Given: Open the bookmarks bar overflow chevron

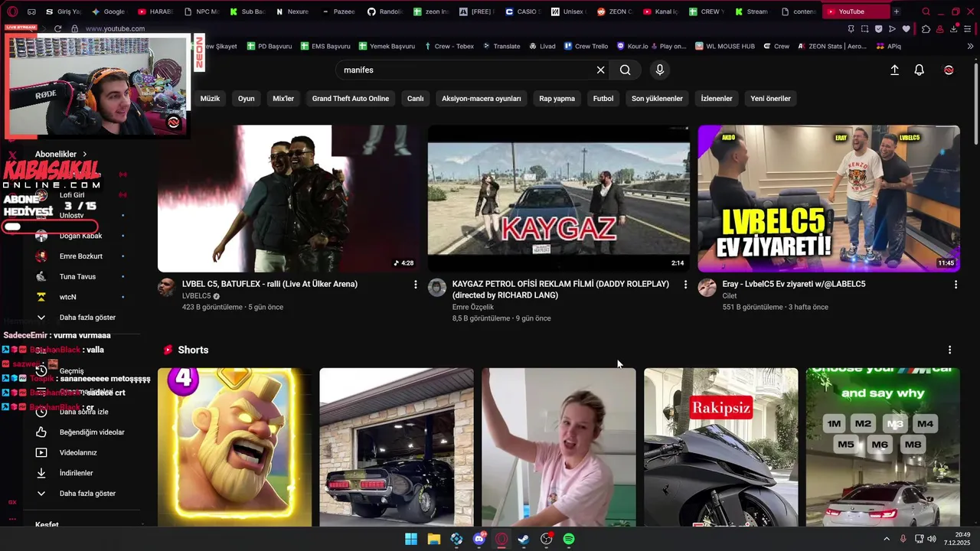Looking at the screenshot, I should [971, 46].
